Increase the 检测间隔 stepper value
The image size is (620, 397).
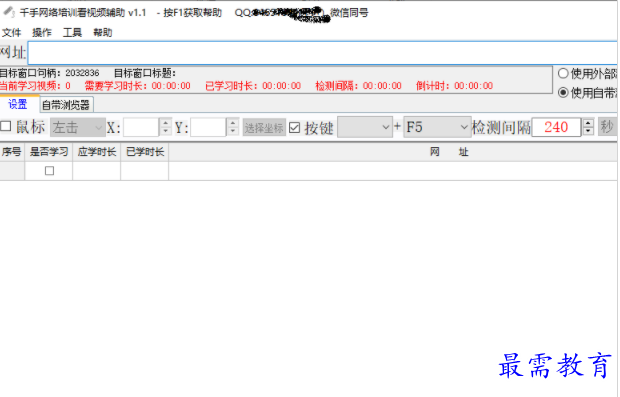coord(588,123)
